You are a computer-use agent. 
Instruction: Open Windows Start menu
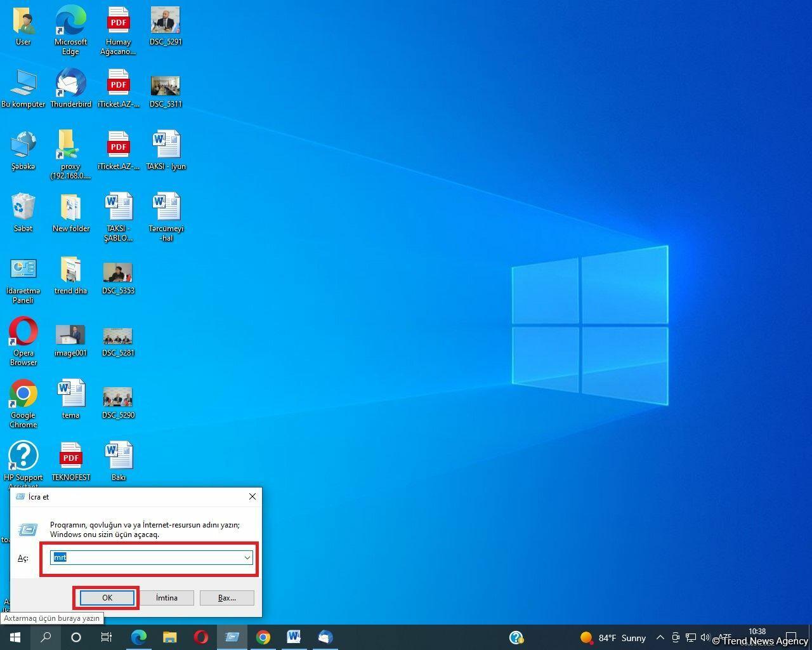[15, 637]
